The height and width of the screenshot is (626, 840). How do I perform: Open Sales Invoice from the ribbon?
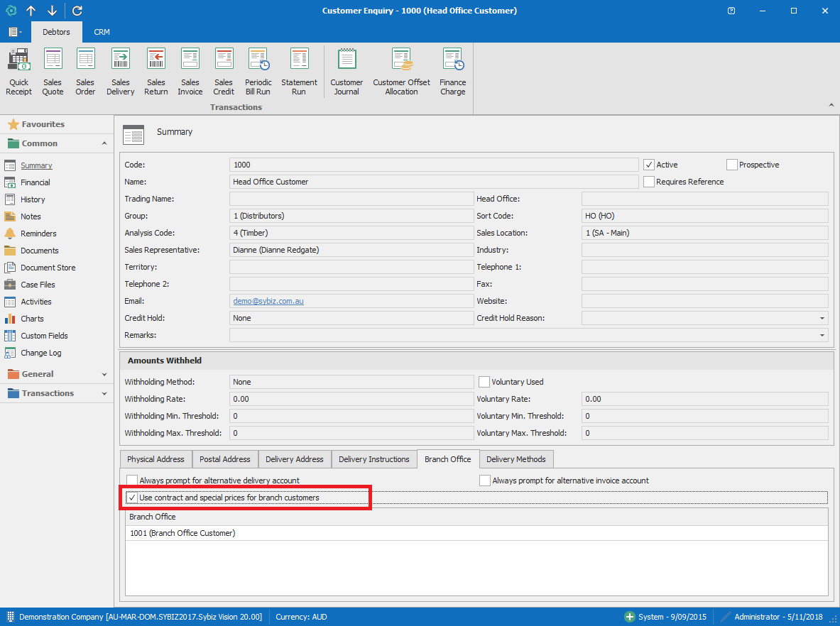(x=190, y=72)
